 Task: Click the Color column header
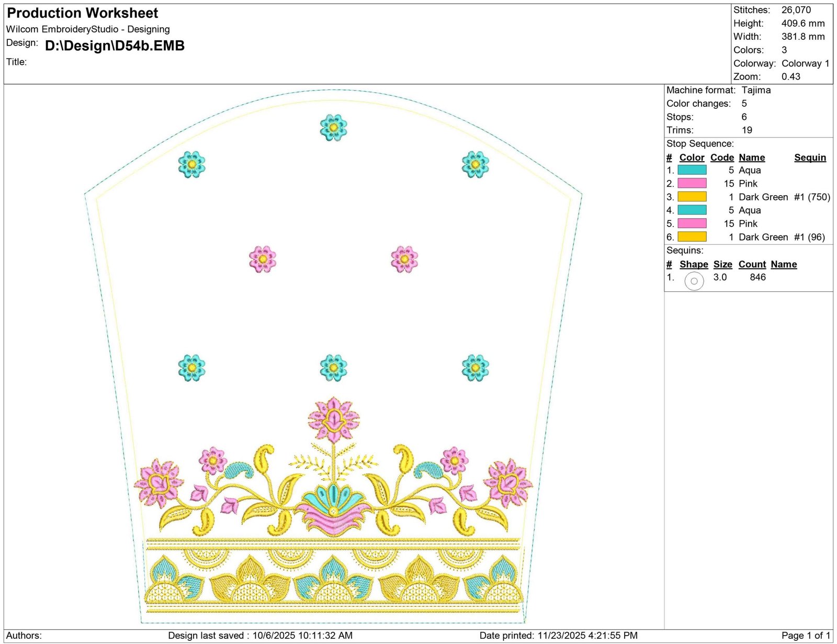coord(692,157)
